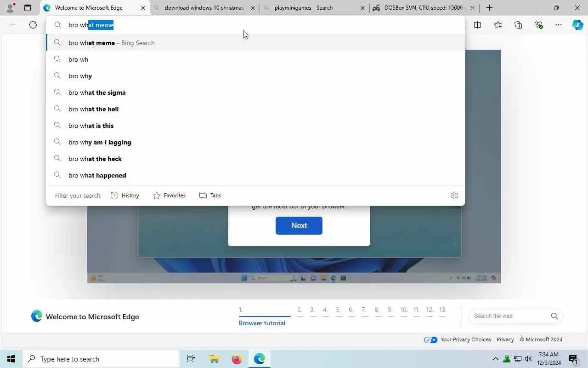The height and width of the screenshot is (368, 588).
Task: Click the Refresh page icon
Action: [x=33, y=25]
